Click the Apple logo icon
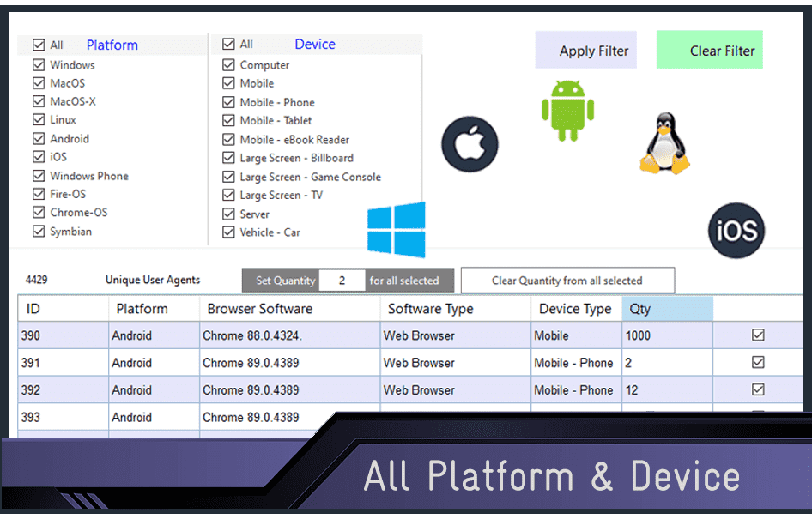Screen dimensions: 812x519 point(470,144)
